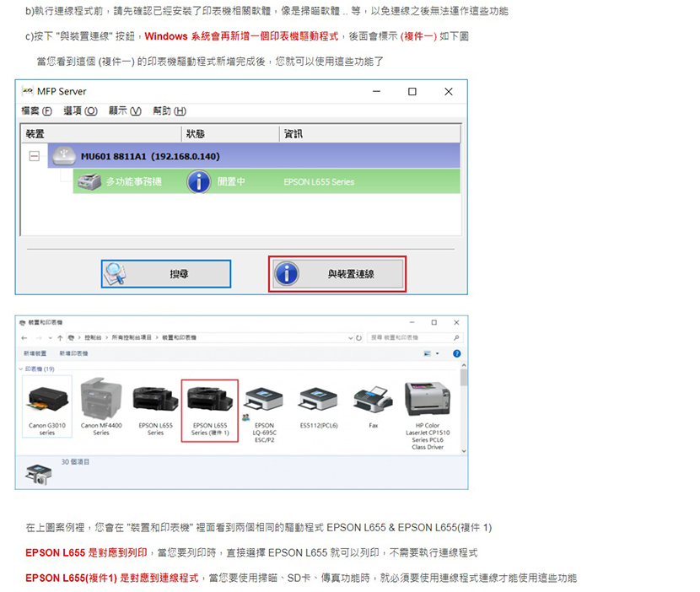700x592 pixels.
Task: Select the EPSON LQ-695C ESC/P2 printer
Action: [264, 413]
